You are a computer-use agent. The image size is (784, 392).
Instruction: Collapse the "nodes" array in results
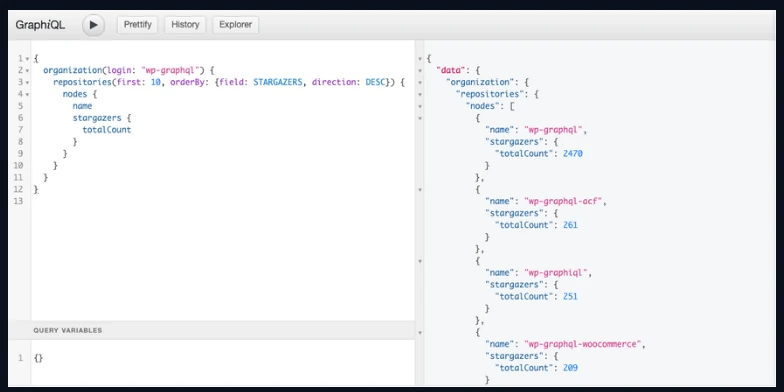(x=420, y=106)
